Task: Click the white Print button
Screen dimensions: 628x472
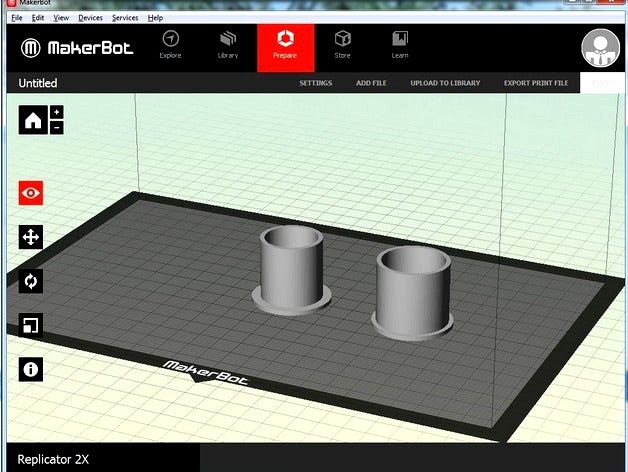Action: [602, 83]
